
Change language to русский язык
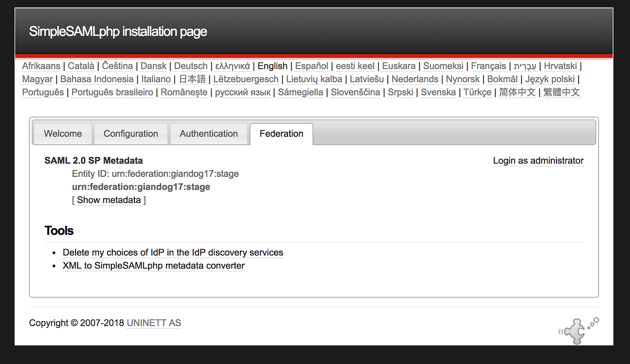[x=242, y=92]
